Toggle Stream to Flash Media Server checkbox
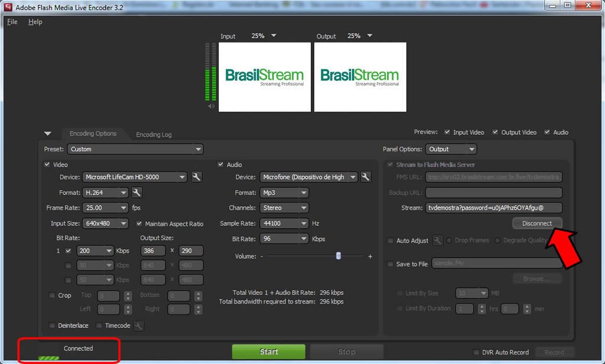Screen dimensions: 605x364 tap(390, 164)
